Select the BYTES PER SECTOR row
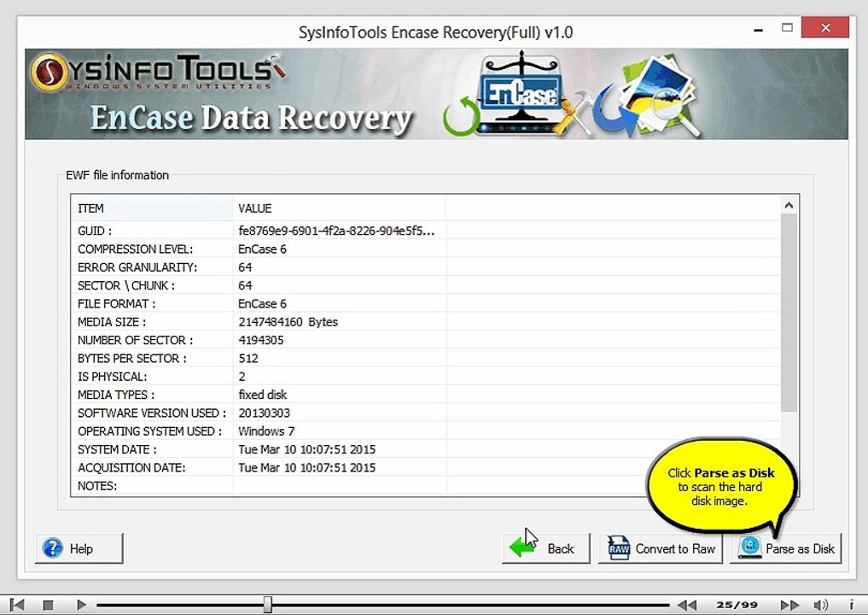The width and height of the screenshot is (868, 615). 426,359
